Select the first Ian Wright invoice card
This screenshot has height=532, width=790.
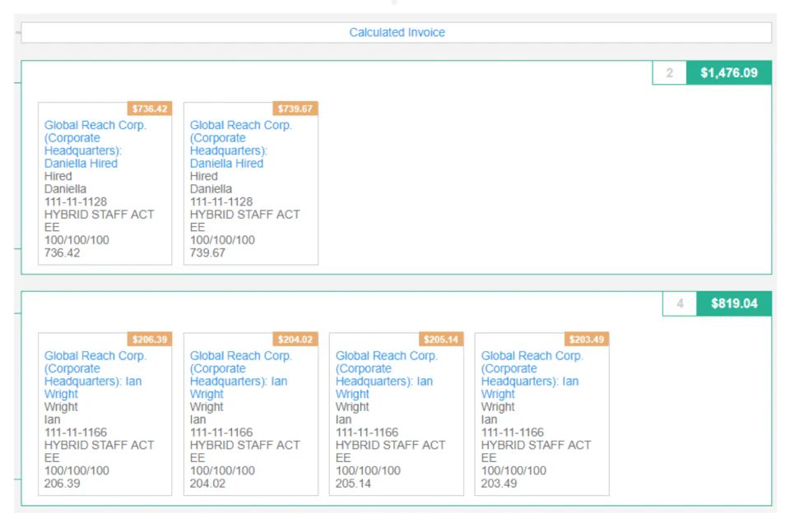[105, 415]
